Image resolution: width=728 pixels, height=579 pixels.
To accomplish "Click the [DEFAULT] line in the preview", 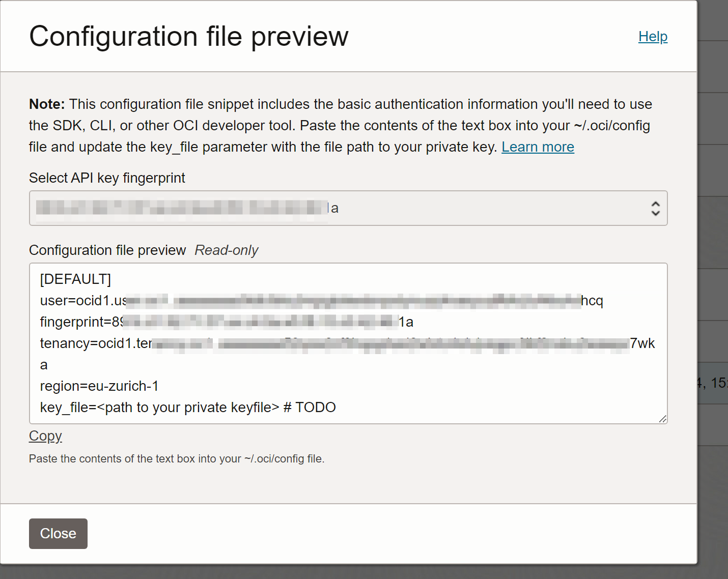I will pyautogui.click(x=75, y=279).
